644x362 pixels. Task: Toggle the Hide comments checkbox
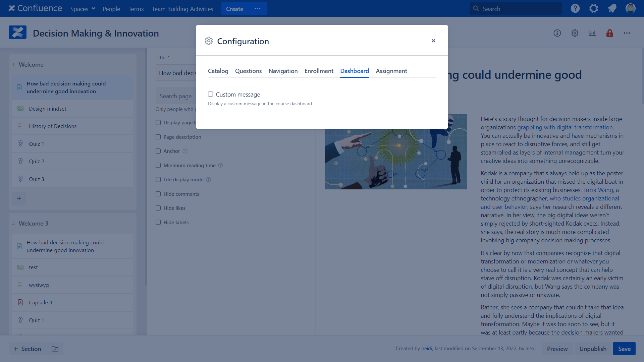(x=158, y=194)
